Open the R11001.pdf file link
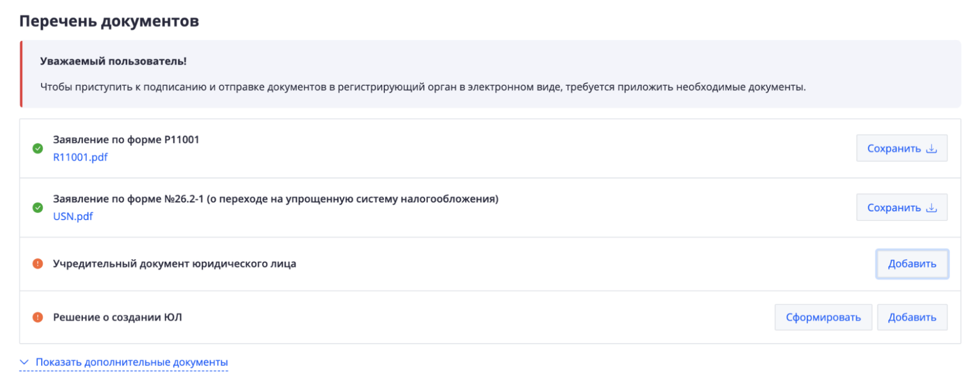The image size is (980, 385). (80, 157)
